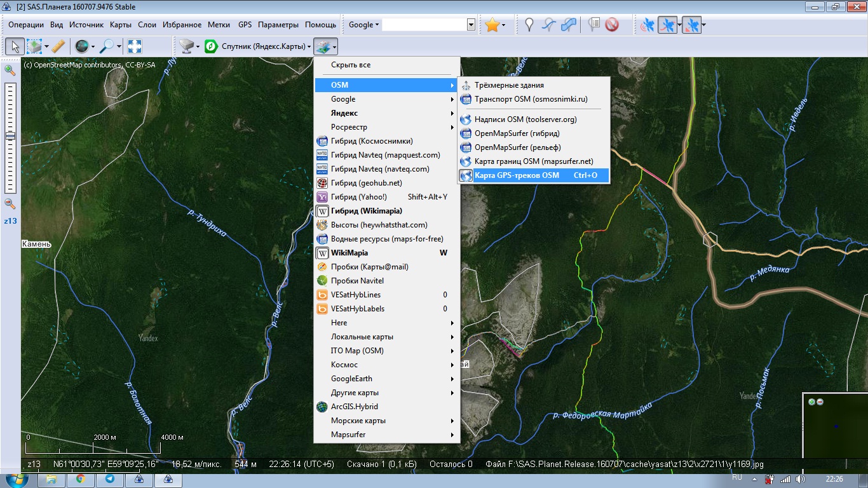Choose Транспорт OSM (osmosnimki.ru)
This screenshot has width=868, height=488.
coord(534,99)
